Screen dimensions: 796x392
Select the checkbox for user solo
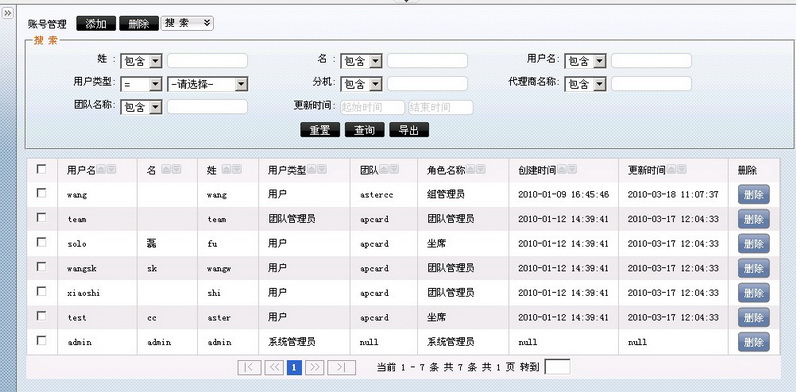click(42, 242)
